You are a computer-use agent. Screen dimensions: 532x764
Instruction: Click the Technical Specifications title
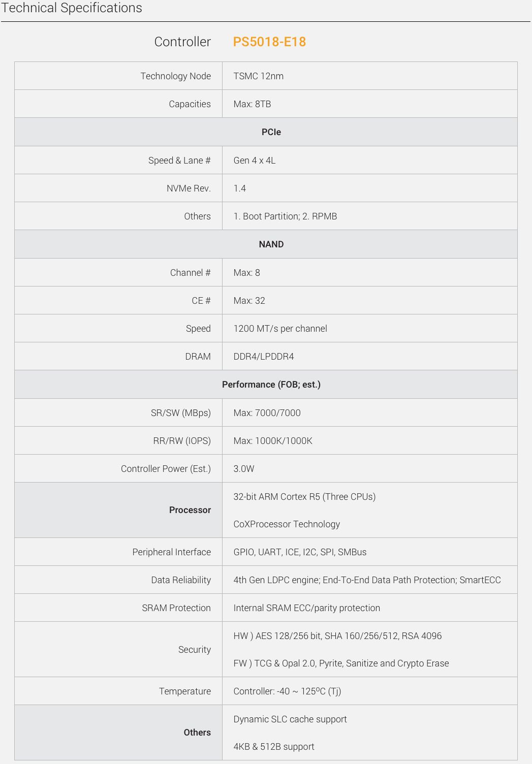72,8
